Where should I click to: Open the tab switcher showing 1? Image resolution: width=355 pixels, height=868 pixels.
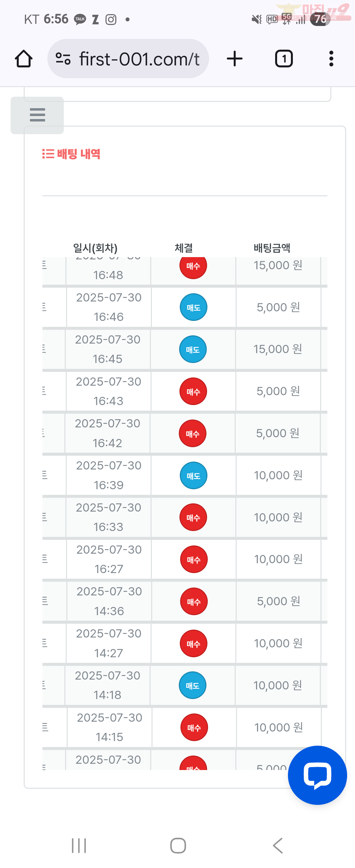click(284, 59)
